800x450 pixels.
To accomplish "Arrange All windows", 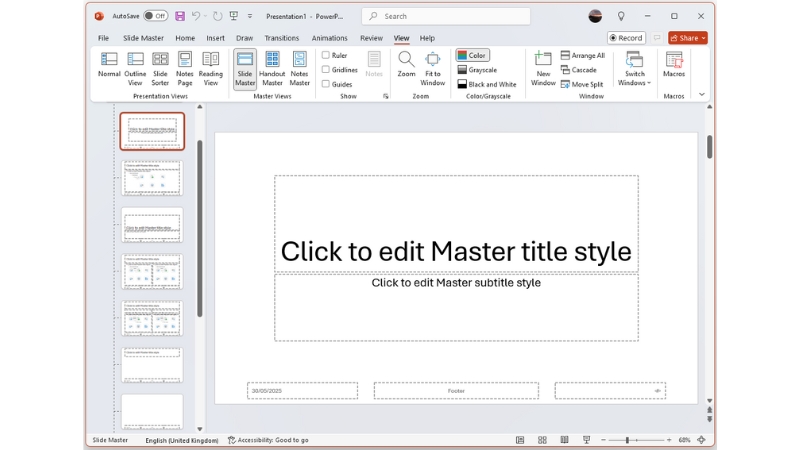I will (x=583, y=55).
